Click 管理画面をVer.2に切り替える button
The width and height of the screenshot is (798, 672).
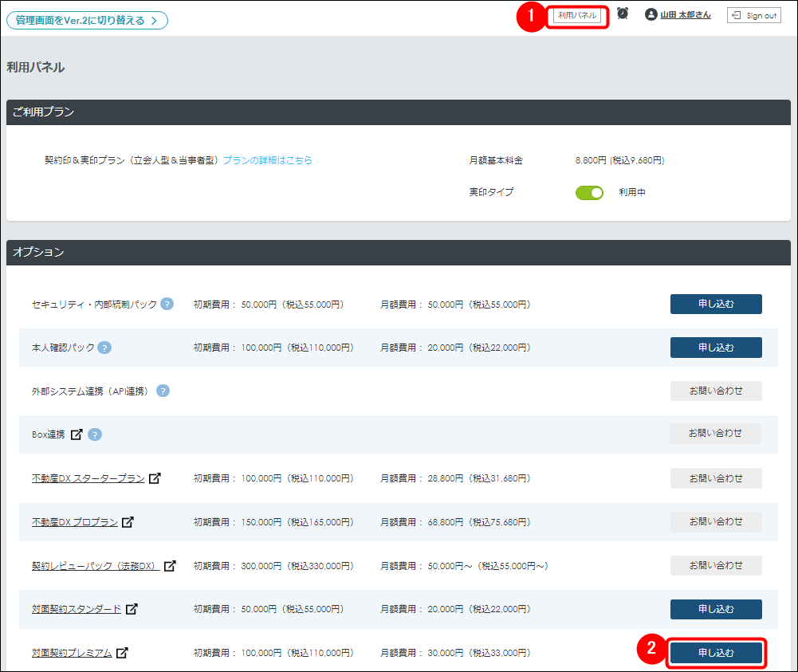86,20
